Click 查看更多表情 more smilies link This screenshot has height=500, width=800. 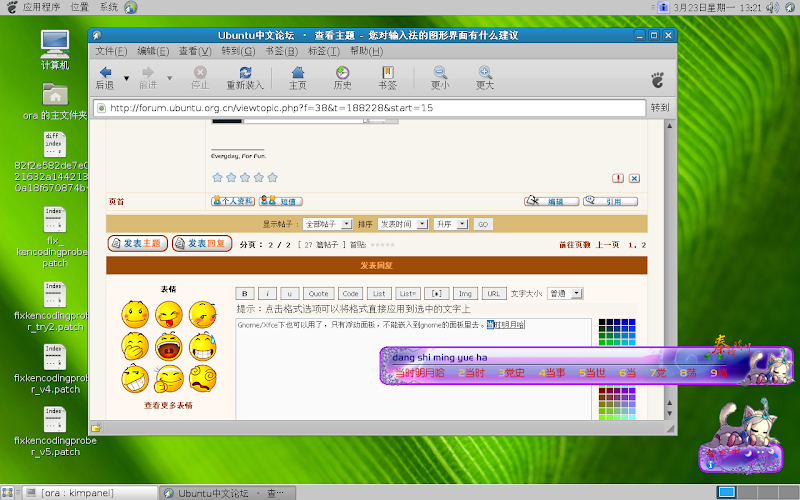tap(168, 405)
